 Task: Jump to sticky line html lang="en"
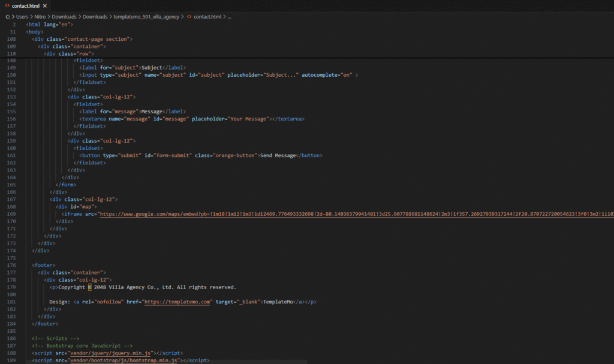50,25
